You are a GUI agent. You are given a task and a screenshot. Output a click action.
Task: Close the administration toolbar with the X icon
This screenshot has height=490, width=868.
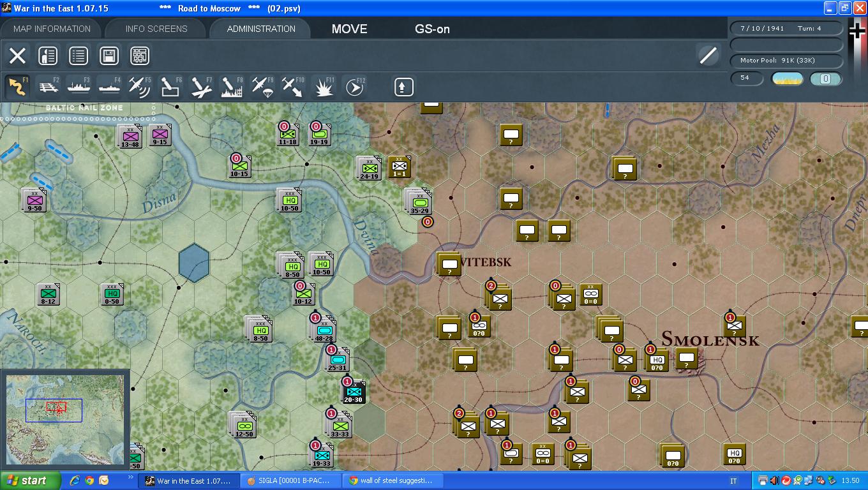[x=17, y=56]
